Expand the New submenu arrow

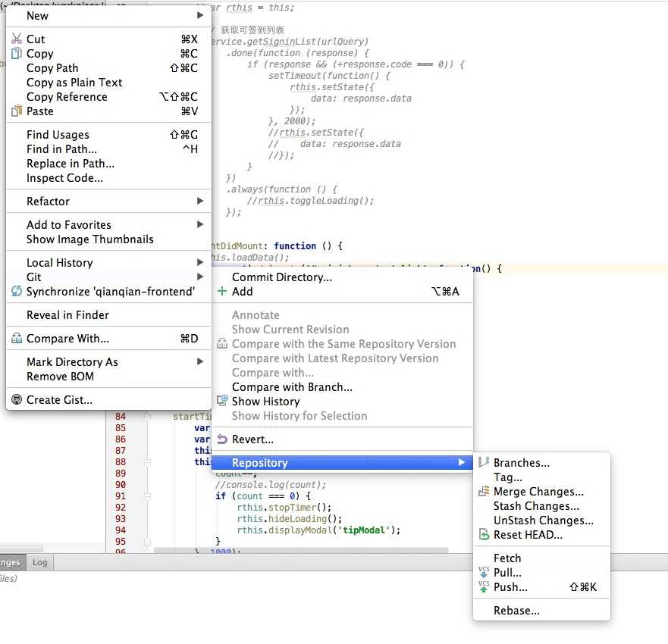[x=200, y=15]
